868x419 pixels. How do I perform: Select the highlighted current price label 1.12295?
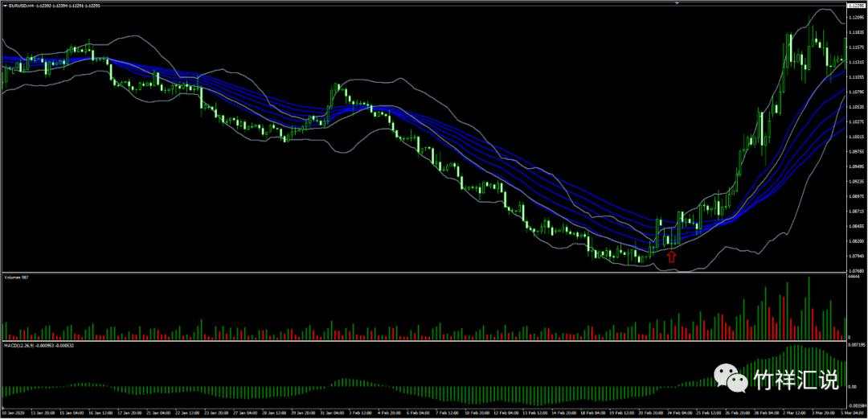click(x=857, y=6)
